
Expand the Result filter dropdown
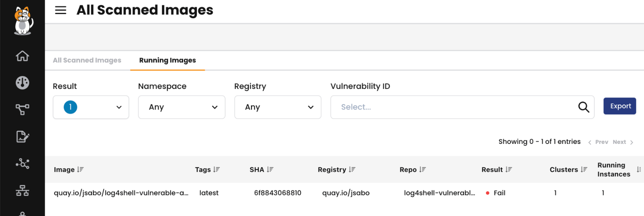91,107
